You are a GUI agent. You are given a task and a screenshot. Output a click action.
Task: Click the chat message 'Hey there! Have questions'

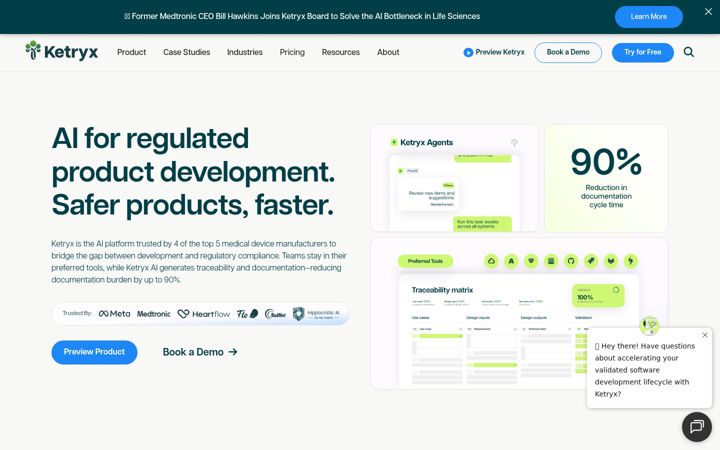point(645,370)
